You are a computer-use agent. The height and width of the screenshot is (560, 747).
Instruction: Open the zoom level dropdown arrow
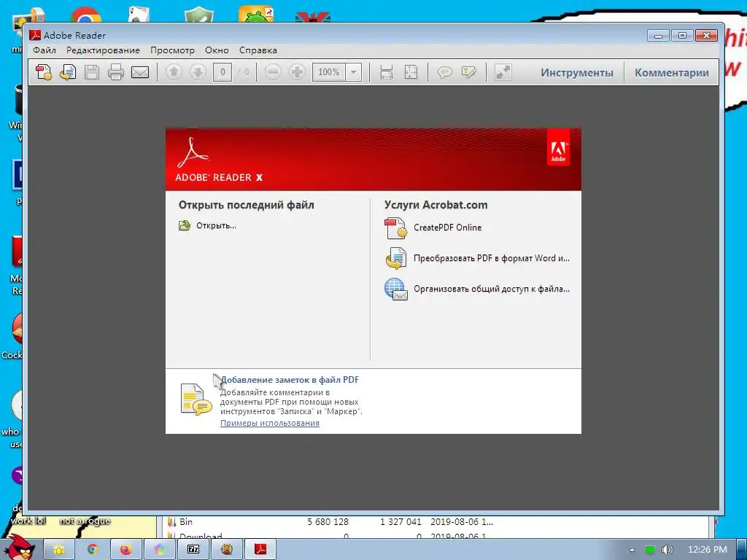coord(354,72)
